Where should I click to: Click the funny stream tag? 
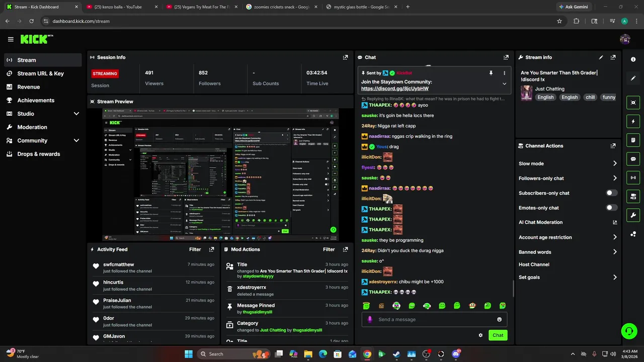609,97
